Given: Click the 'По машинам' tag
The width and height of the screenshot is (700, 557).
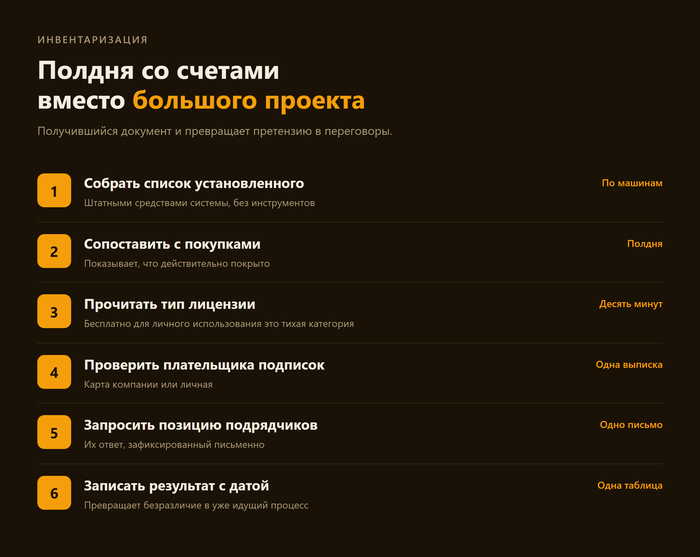Looking at the screenshot, I should (632, 183).
